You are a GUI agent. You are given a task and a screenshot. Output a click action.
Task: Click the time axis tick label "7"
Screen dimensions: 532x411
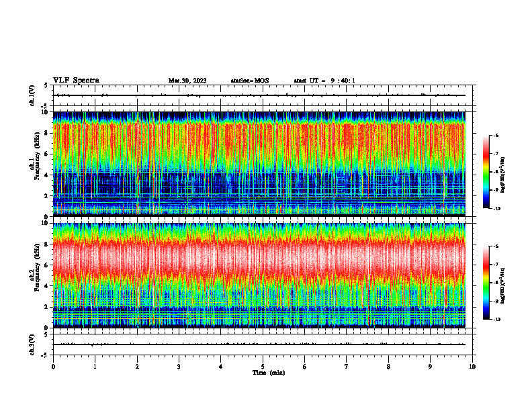click(x=347, y=367)
